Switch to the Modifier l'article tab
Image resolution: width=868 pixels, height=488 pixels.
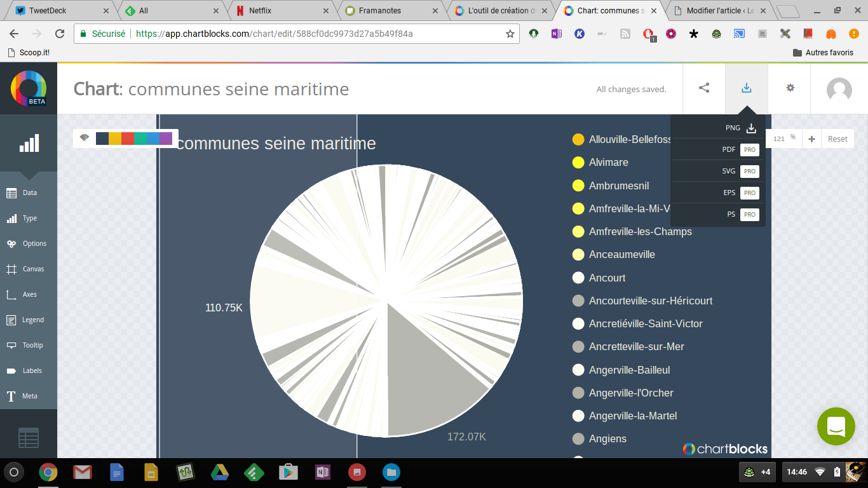point(721,11)
